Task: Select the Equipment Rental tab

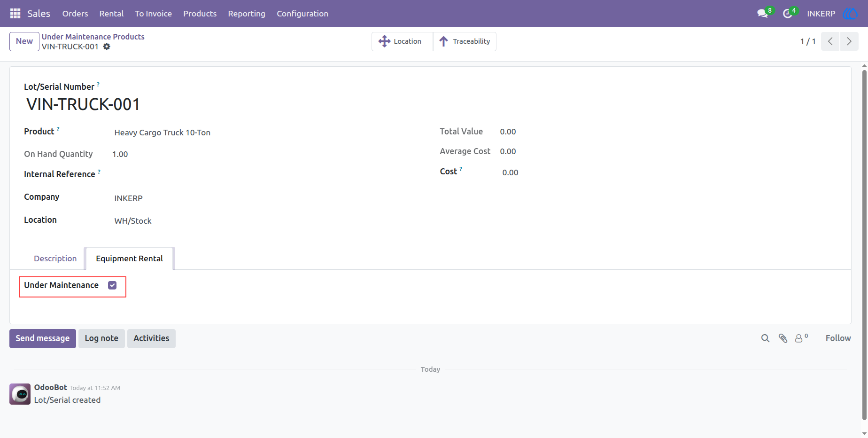Action: [x=130, y=258]
